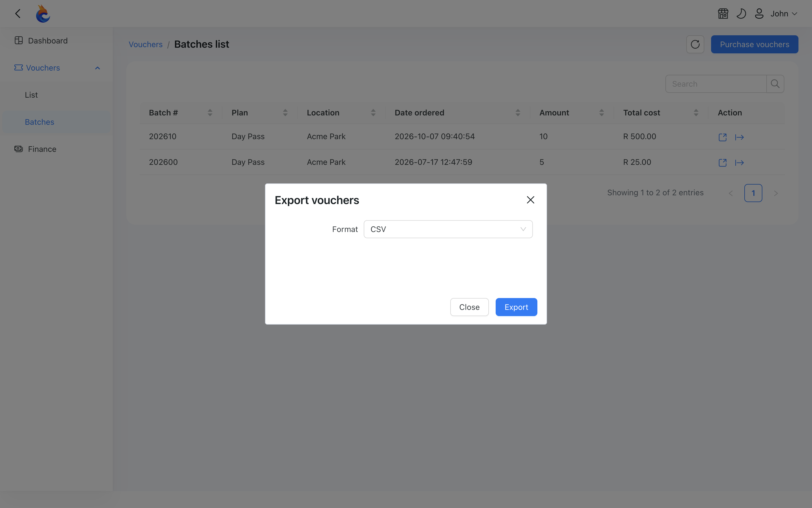The height and width of the screenshot is (508, 812).
Task: Focus the Search input field
Action: pos(716,84)
